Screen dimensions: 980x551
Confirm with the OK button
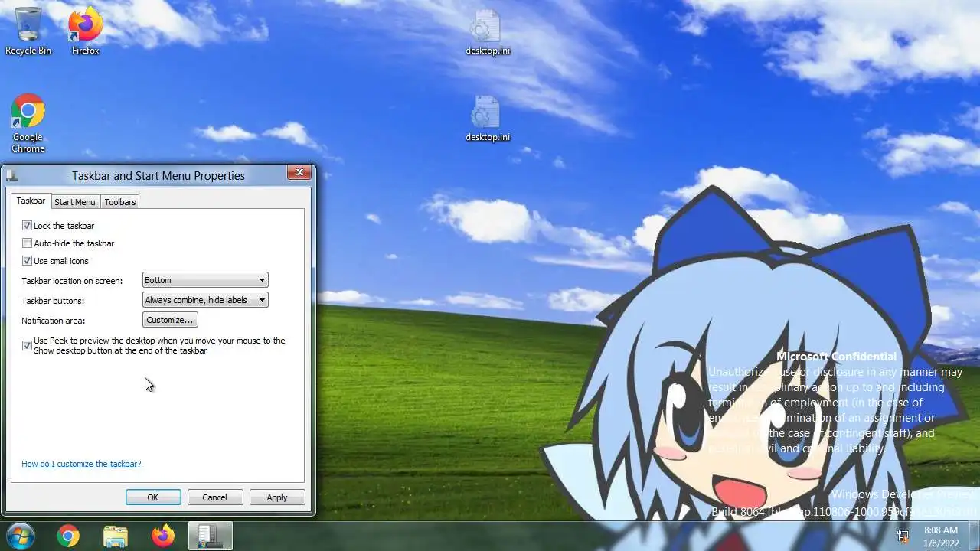153,497
